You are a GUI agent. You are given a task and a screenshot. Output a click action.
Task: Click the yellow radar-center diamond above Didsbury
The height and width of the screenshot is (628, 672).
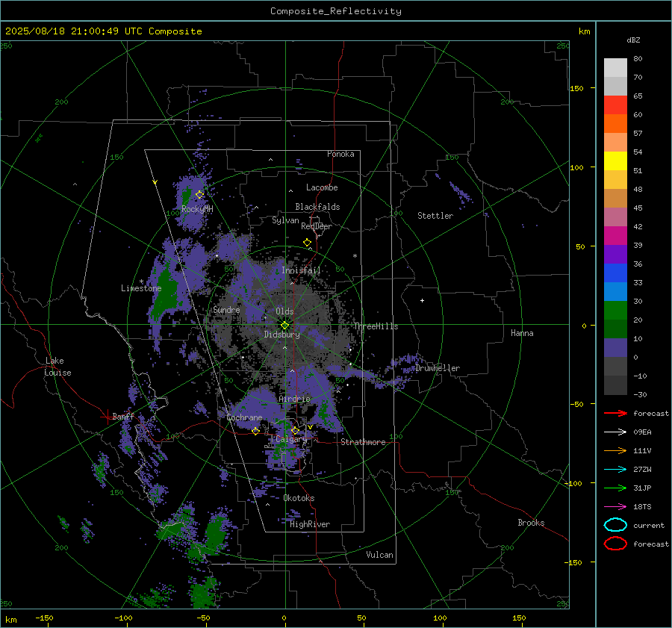(284, 326)
